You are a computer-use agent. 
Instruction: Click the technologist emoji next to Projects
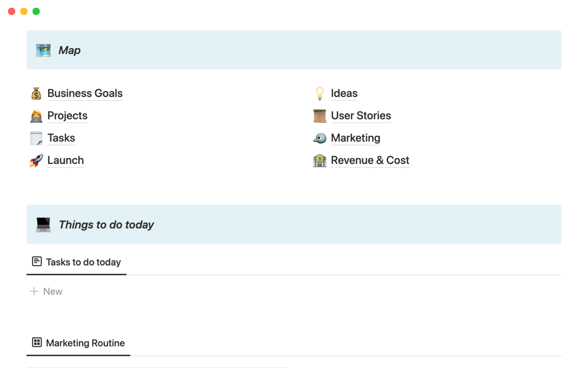pos(36,116)
